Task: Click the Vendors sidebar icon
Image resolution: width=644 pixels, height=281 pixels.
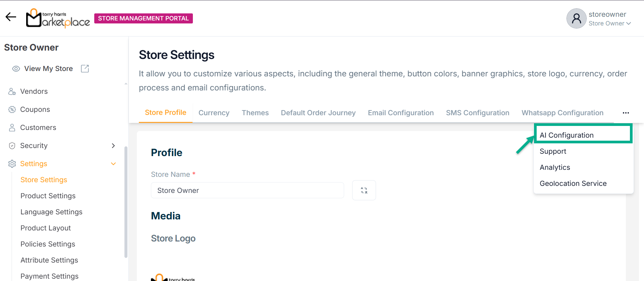Action: coord(12,91)
